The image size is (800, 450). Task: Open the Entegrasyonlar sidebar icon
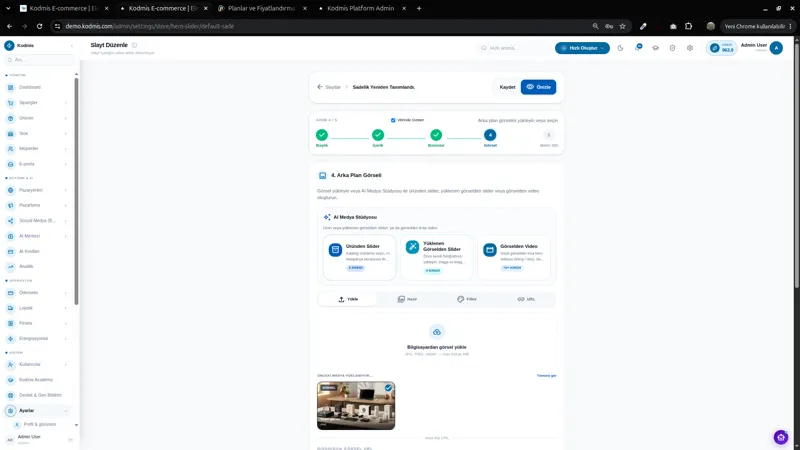click(x=11, y=338)
